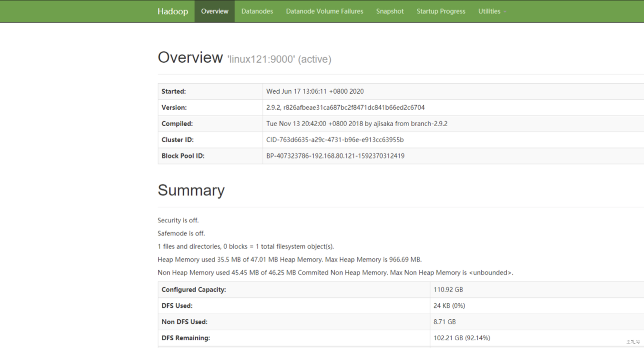This screenshot has width=644, height=348.
Task: Click the Version: row label
Action: tap(174, 107)
